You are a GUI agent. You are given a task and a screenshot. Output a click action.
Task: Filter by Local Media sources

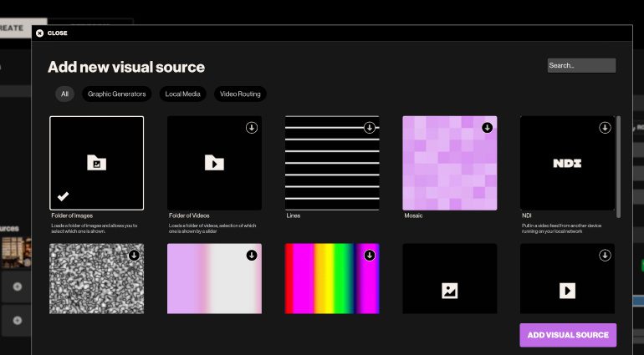coord(182,94)
